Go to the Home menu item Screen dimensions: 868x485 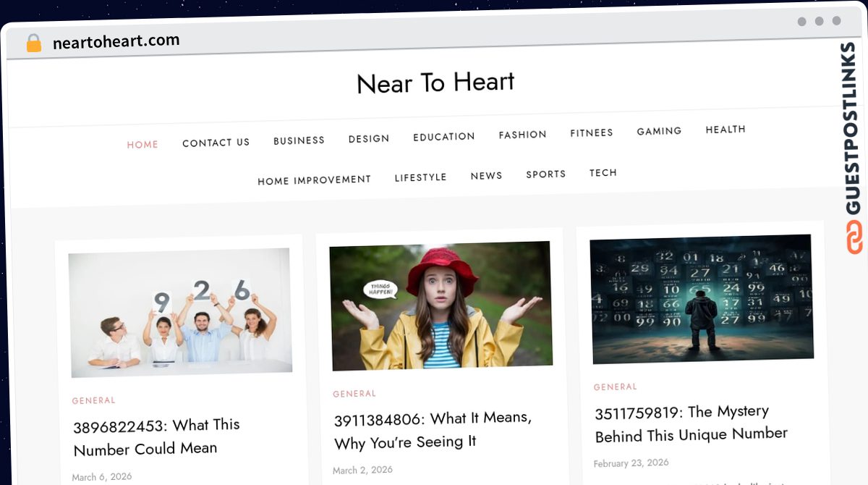pos(142,145)
